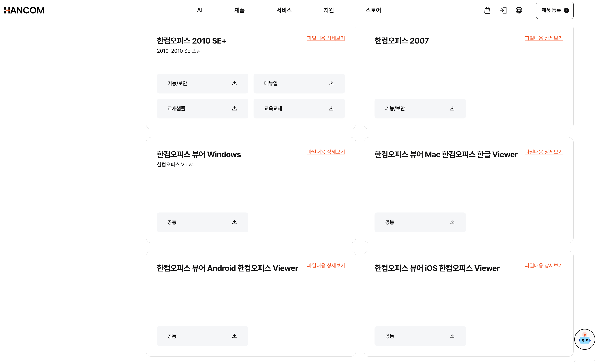
Task: Click the download icon on 매뉴얼 for 2010 SE+
Action: coord(331,83)
